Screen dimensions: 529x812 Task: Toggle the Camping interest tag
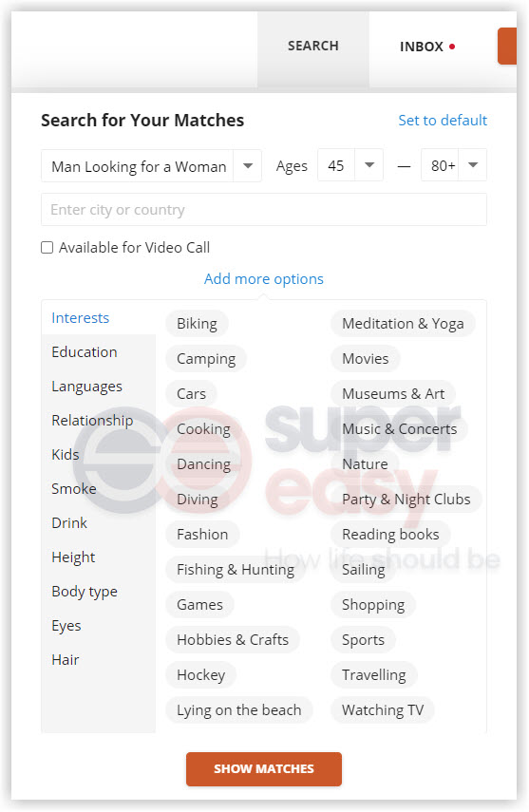[x=206, y=359]
